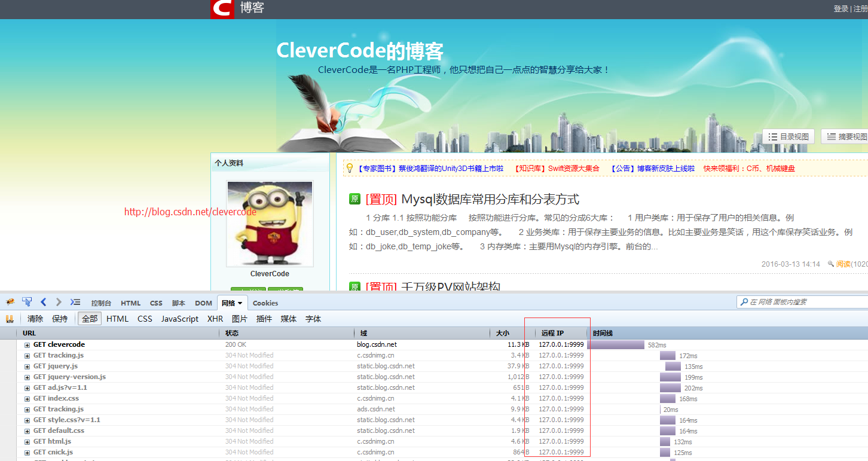Screen dimensions: 868x461
Task: Sort by the 大小 column header
Action: 513,333
